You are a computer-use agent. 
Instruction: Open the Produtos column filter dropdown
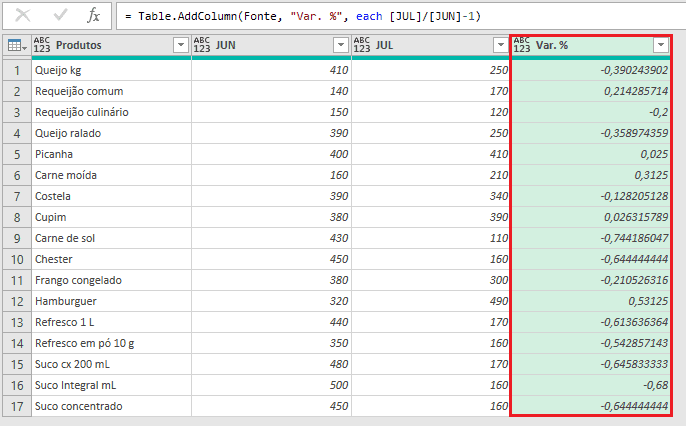pyautogui.click(x=181, y=45)
